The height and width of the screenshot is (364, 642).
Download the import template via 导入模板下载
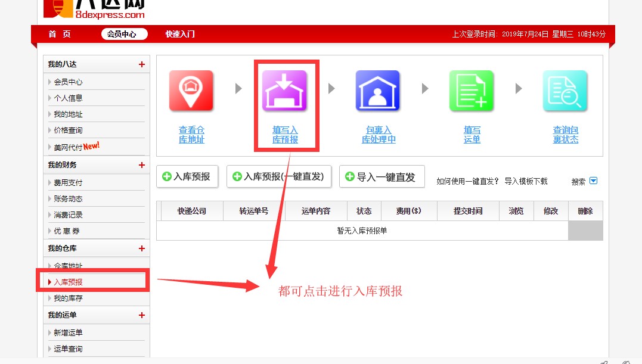click(x=526, y=181)
